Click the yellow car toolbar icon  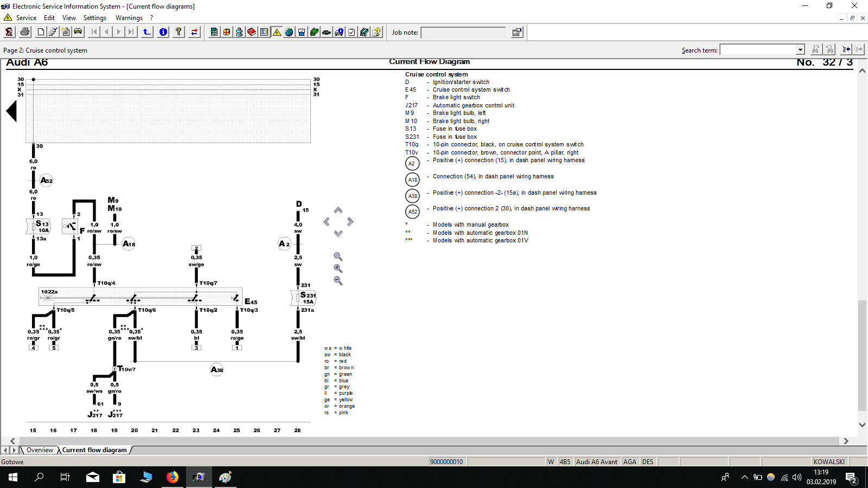tap(78, 32)
